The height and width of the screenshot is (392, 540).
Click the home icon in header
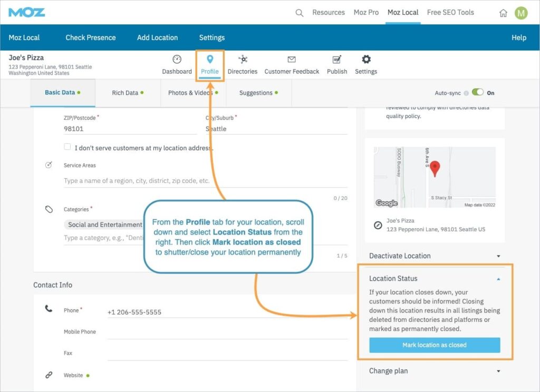(503, 13)
